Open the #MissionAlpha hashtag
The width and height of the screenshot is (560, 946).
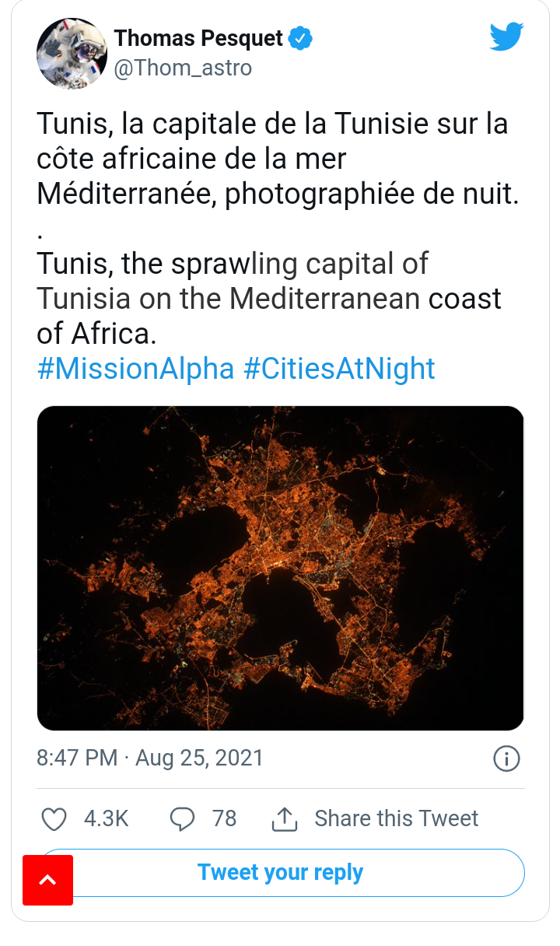coord(135,369)
